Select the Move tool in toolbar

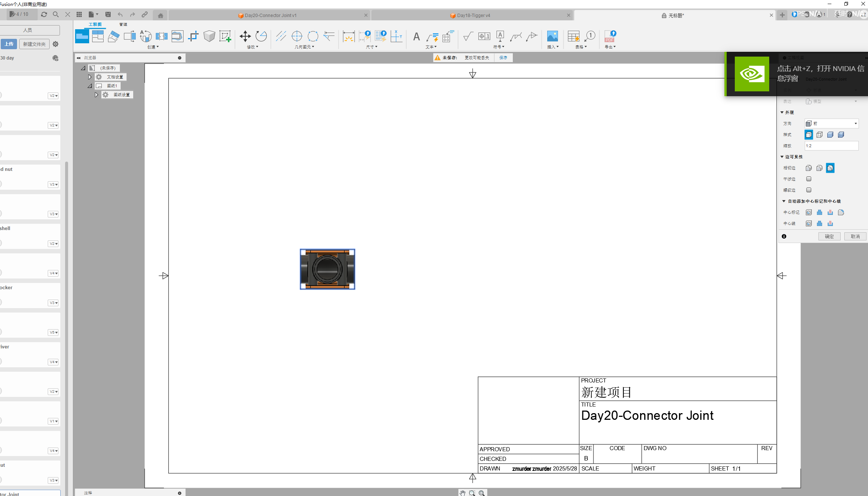245,36
